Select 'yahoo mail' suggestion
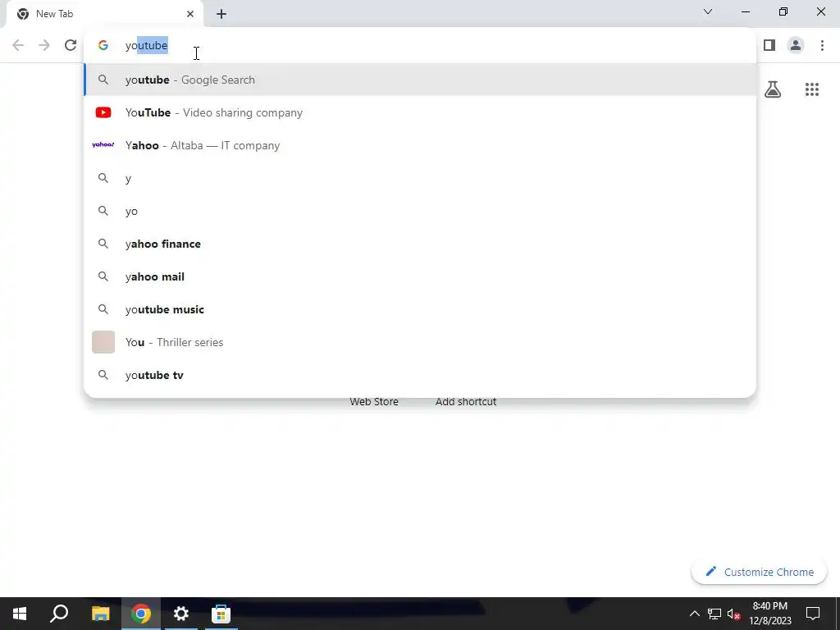 [420, 276]
